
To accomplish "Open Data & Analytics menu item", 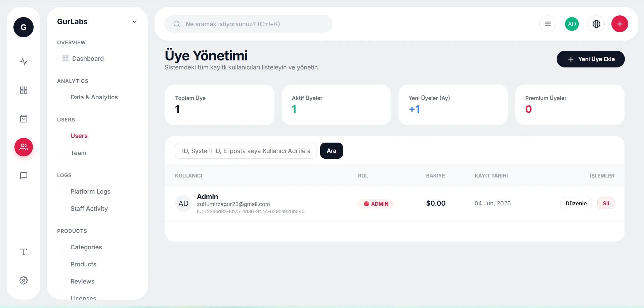I will 94,97.
